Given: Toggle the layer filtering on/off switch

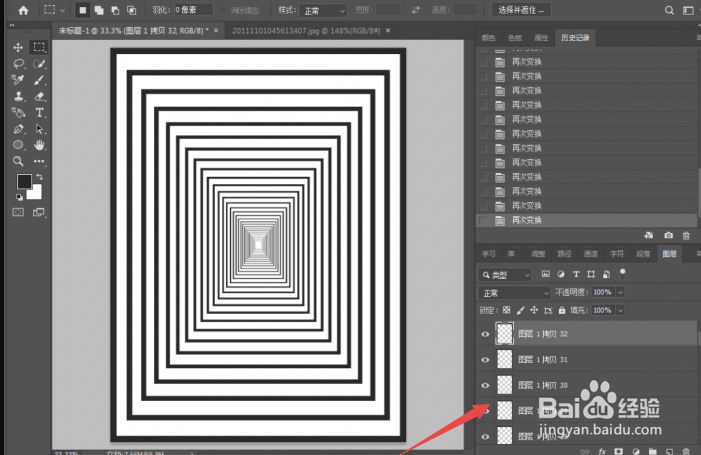Looking at the screenshot, I should click(x=622, y=274).
